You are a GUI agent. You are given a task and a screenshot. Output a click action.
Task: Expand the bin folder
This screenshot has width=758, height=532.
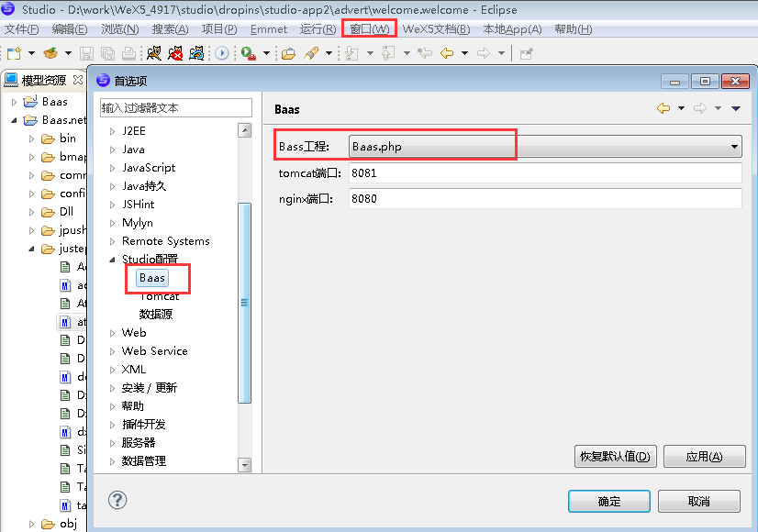31,139
